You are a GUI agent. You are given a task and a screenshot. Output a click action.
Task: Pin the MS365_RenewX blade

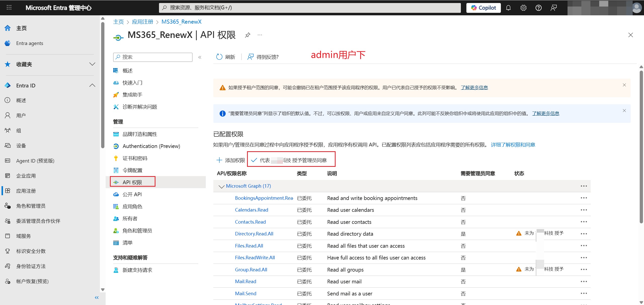click(x=248, y=35)
